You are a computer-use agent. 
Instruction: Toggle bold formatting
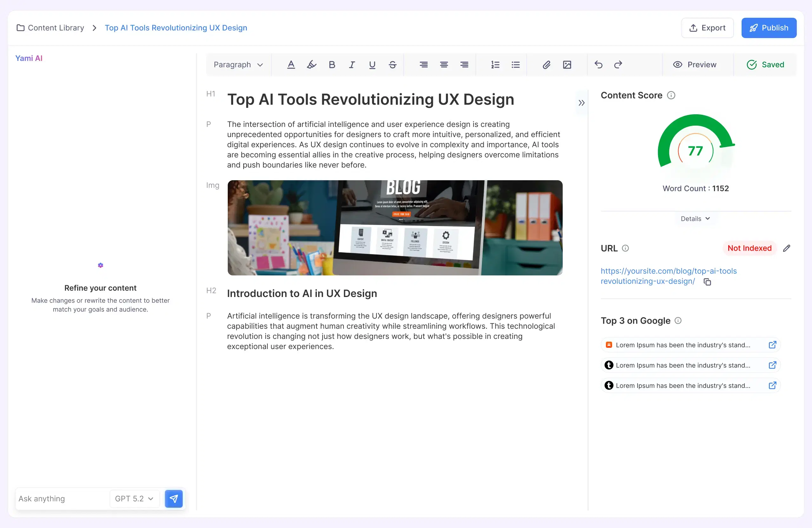coord(332,64)
